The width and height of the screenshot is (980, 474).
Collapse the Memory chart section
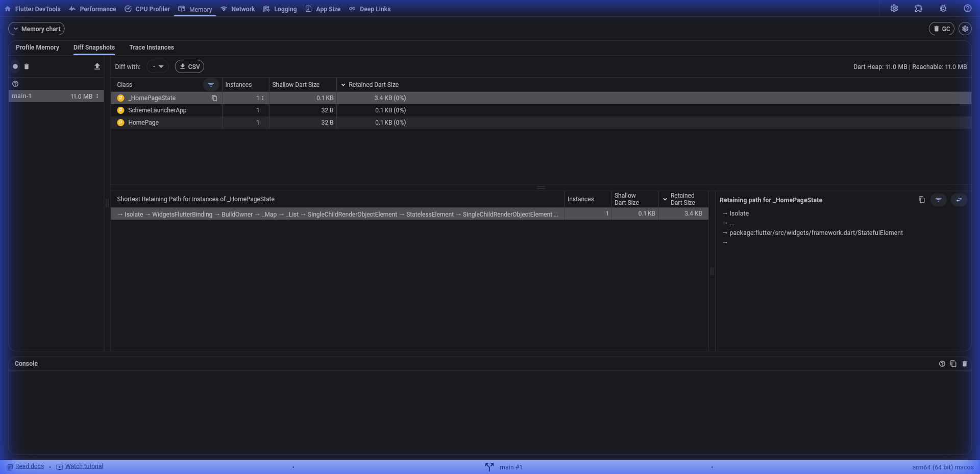coord(36,29)
